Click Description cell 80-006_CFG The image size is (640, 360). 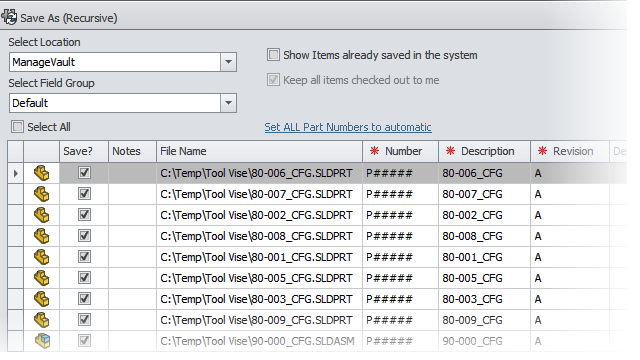click(484, 173)
